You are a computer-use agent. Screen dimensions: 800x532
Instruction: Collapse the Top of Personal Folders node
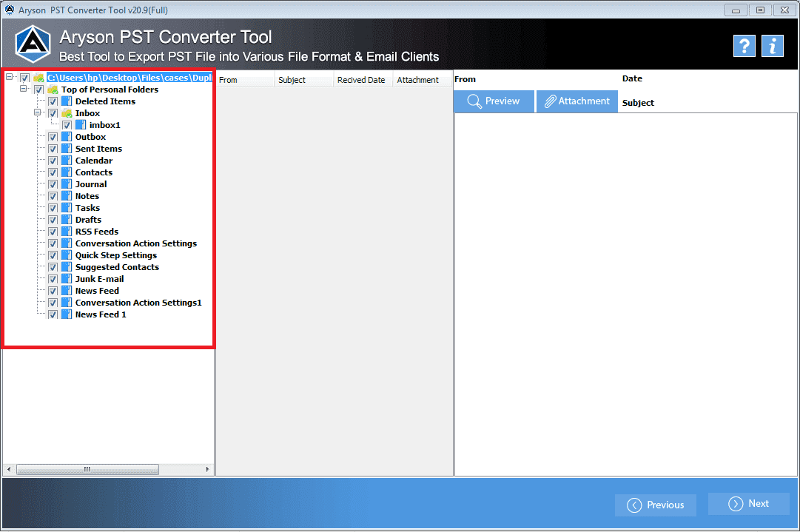click(23, 88)
